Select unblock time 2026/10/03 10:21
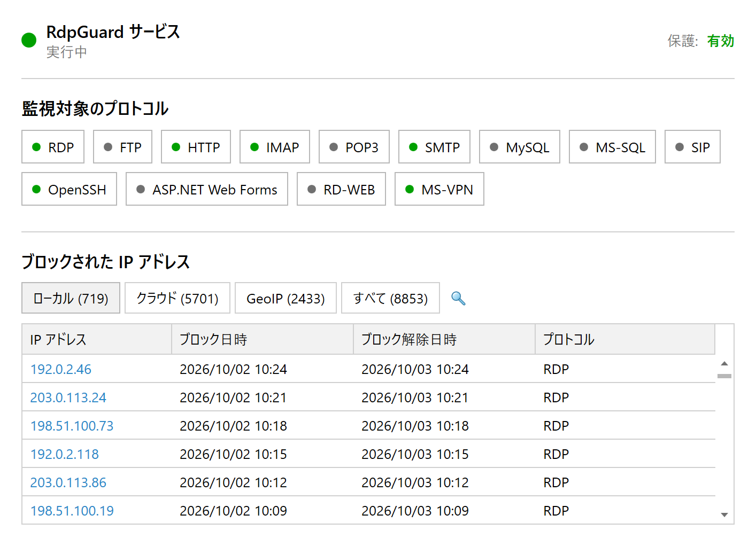756x546 pixels. click(x=415, y=397)
